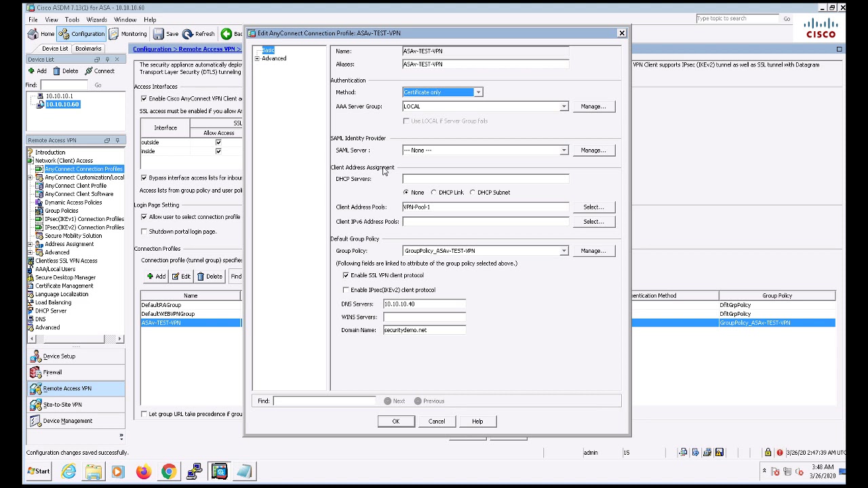
Task: Open the Group Policy dropdown
Action: click(564, 251)
